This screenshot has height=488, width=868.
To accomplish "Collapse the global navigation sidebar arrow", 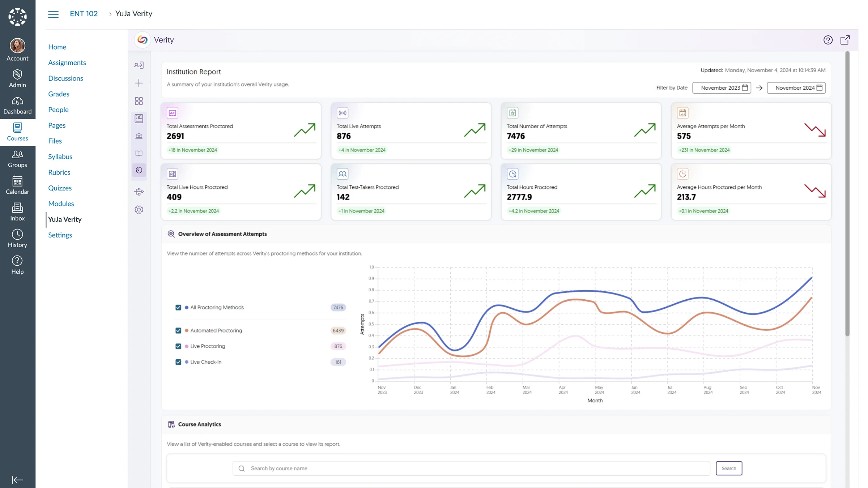I will pyautogui.click(x=17, y=480).
